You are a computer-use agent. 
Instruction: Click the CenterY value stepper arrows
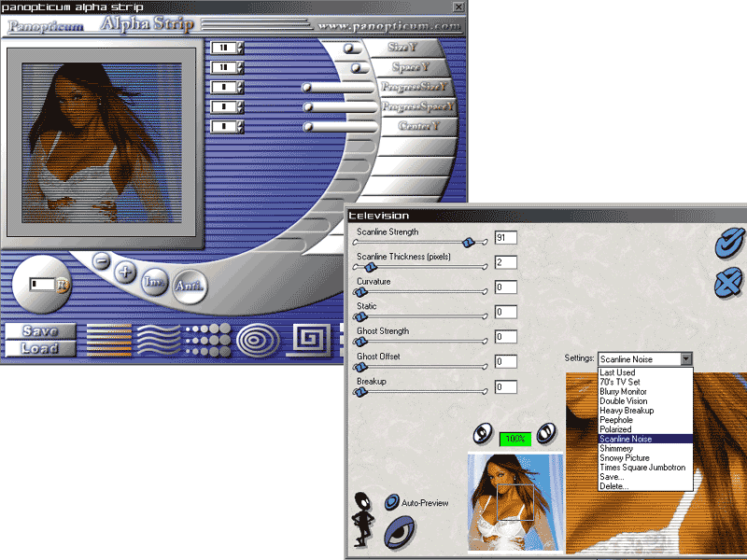(x=240, y=127)
